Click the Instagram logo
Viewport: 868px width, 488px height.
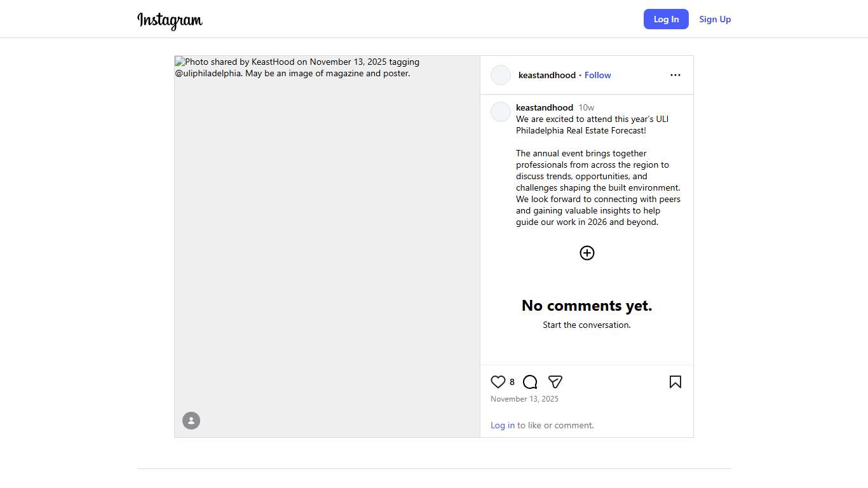[170, 20]
